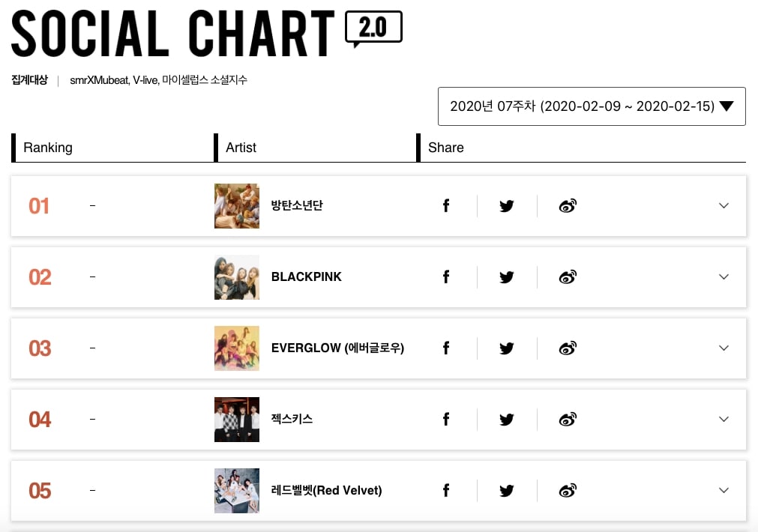Image resolution: width=758 pixels, height=532 pixels.
Task: Click the BLACKPINK artist thumbnail
Action: (x=237, y=277)
